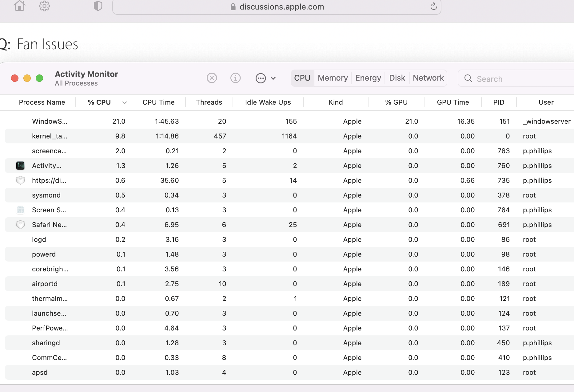Select the Screen S... process name
The height and width of the screenshot is (392, 574).
49,210
